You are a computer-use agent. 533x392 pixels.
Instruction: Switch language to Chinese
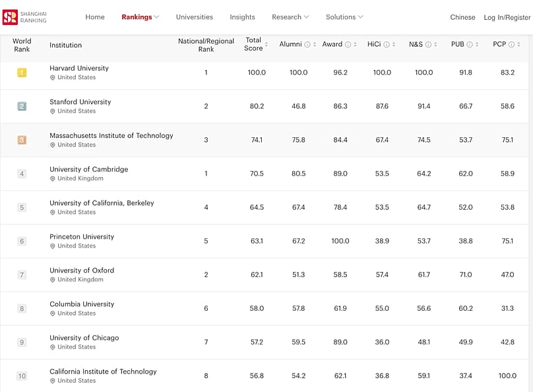(x=462, y=17)
